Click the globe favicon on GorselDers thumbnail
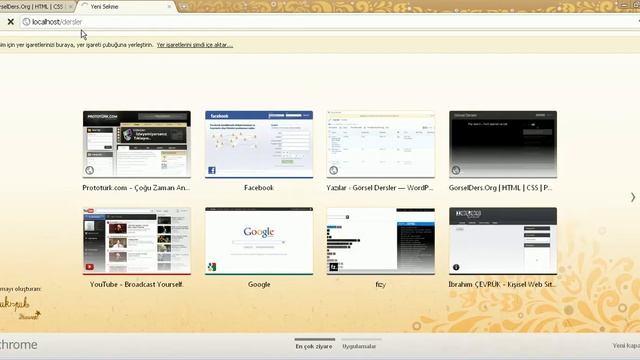 click(x=456, y=170)
